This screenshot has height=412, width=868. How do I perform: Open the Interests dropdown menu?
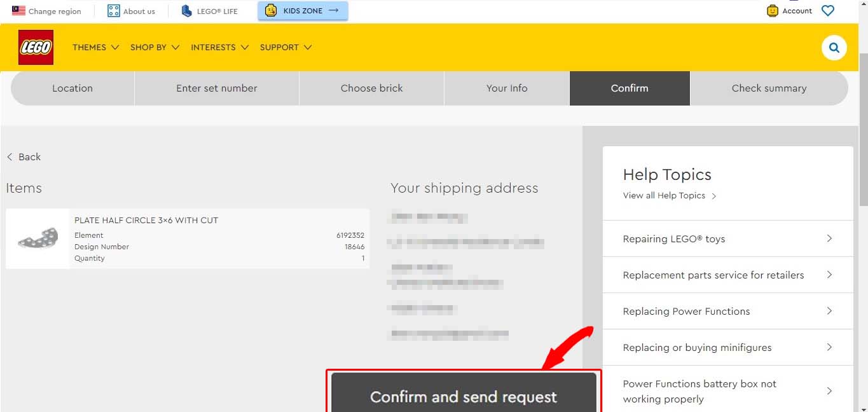(x=219, y=47)
